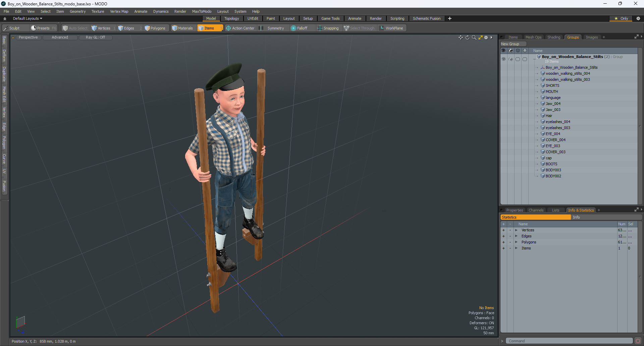
Task: Open the Vertex Map menu
Action: coord(119,11)
